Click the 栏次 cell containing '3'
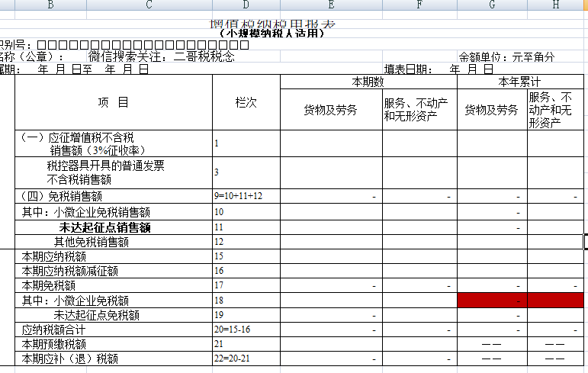Image resolution: width=588 pixels, height=373 pixels. tap(246, 172)
